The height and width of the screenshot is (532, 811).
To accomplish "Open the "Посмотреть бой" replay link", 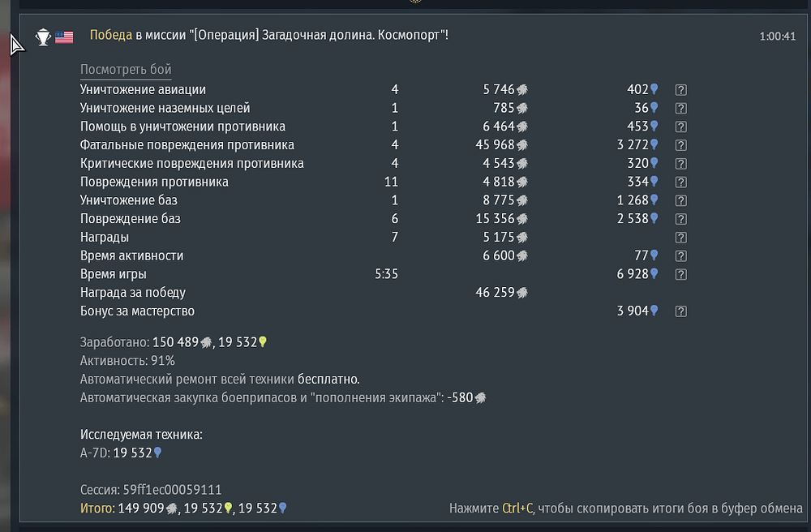I will coord(126,70).
